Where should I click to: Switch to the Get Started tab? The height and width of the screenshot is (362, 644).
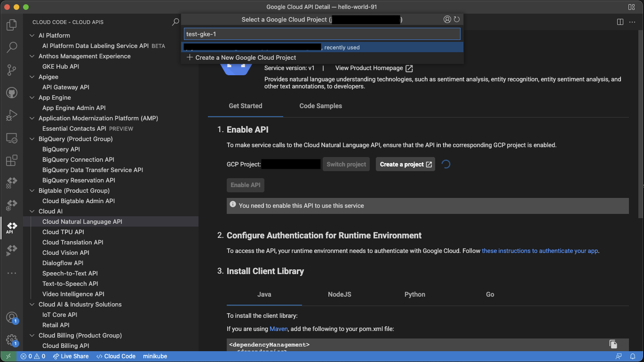(246, 106)
